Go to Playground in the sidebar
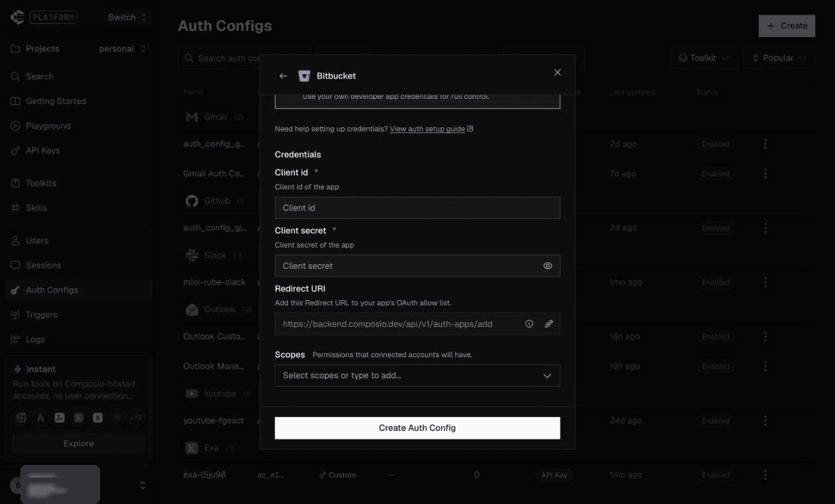835x504 pixels. coord(78,126)
